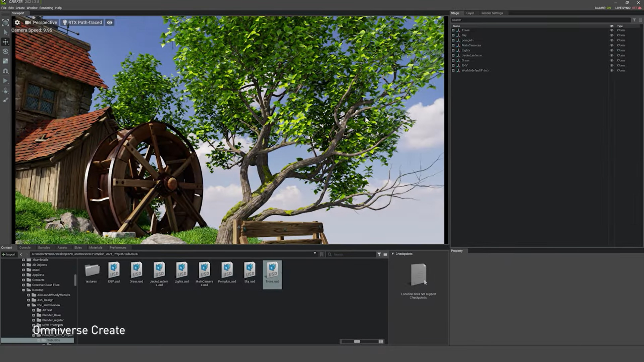The height and width of the screenshot is (362, 644).
Task: Open the viewport settings gear icon
Action: 17,22
